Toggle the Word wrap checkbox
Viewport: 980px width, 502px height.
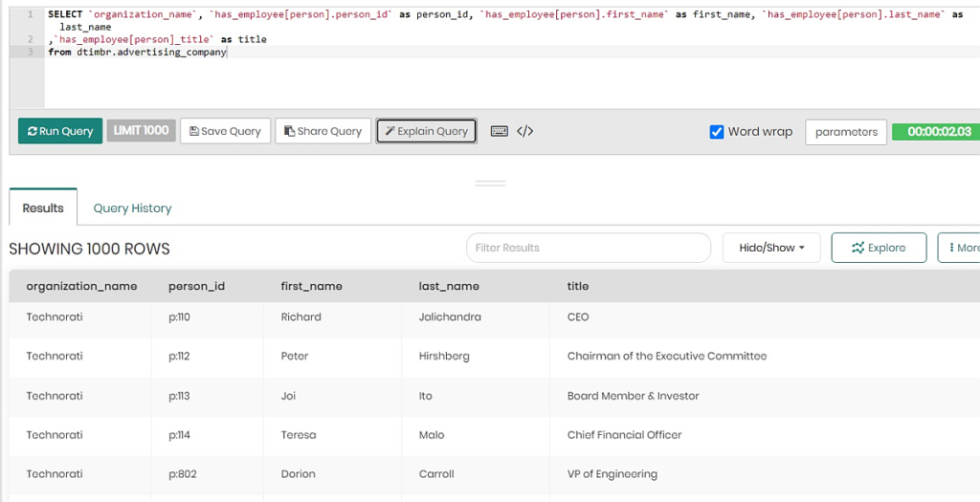(717, 132)
